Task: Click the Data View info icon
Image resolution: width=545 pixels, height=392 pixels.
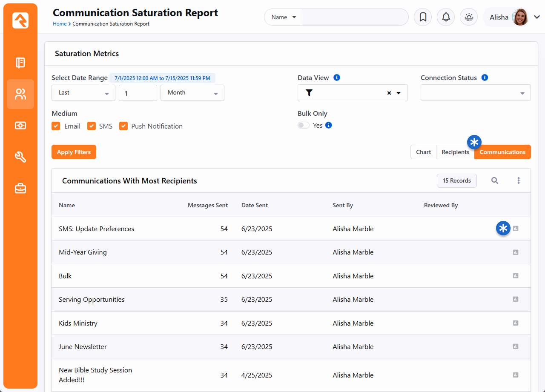Action: tap(337, 77)
